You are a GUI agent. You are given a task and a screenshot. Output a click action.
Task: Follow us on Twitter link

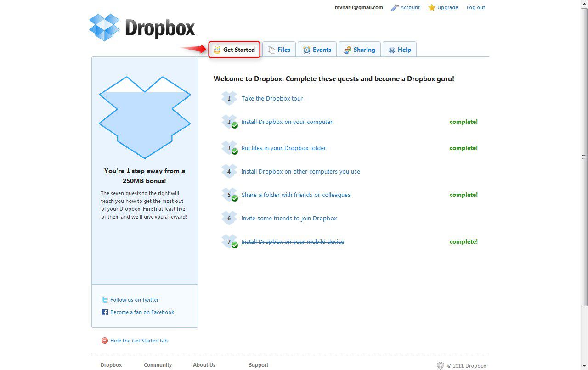pyautogui.click(x=135, y=300)
